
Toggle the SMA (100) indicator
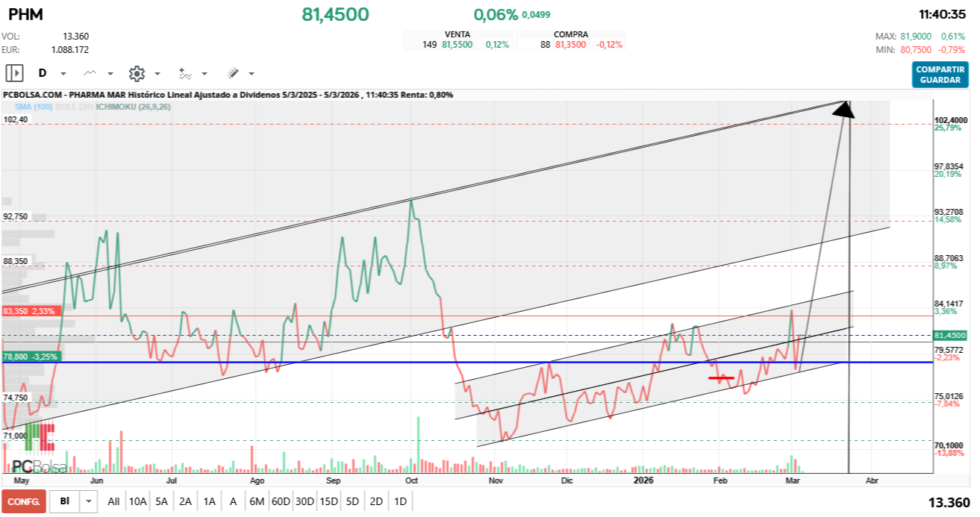pyautogui.click(x=33, y=107)
